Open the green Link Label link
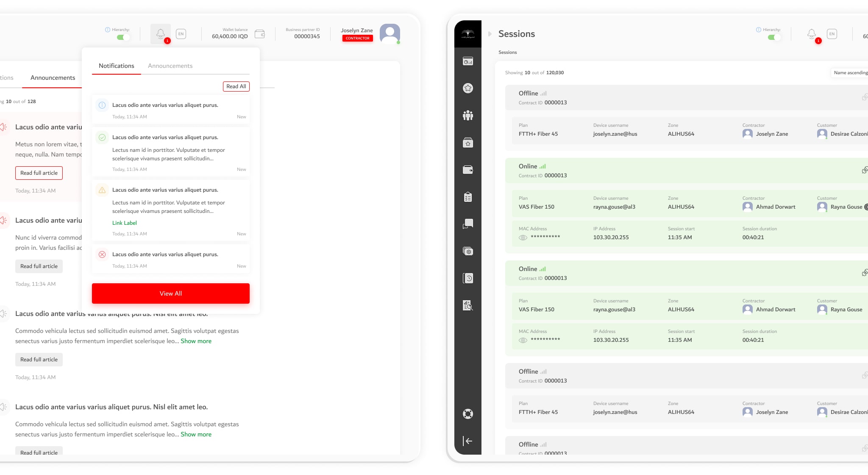The width and height of the screenshot is (868, 475). 124,223
